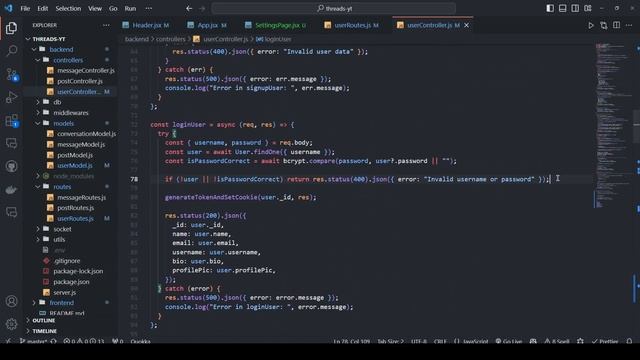Open Explorer panel more actions ellipsis
The image size is (640, 360).
106,25
